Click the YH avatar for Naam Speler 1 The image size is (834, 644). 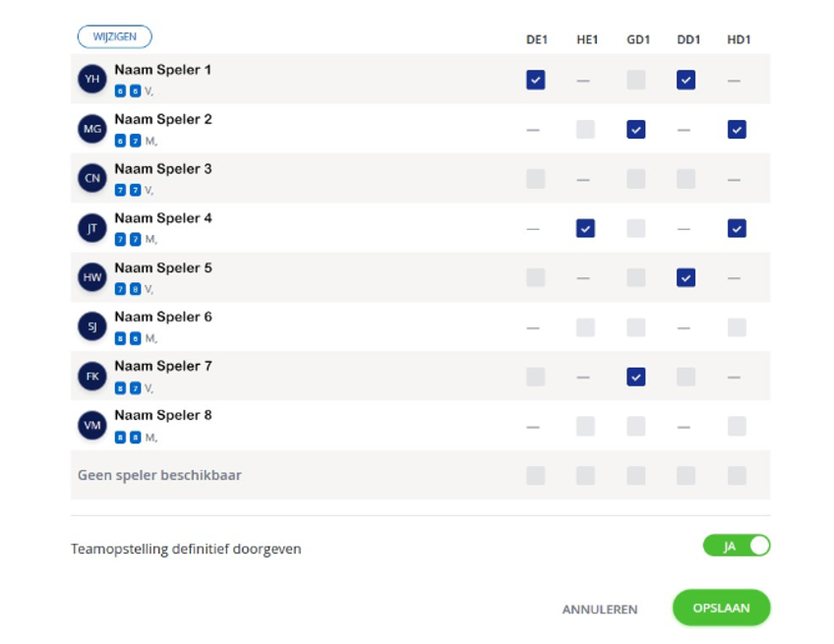click(91, 80)
